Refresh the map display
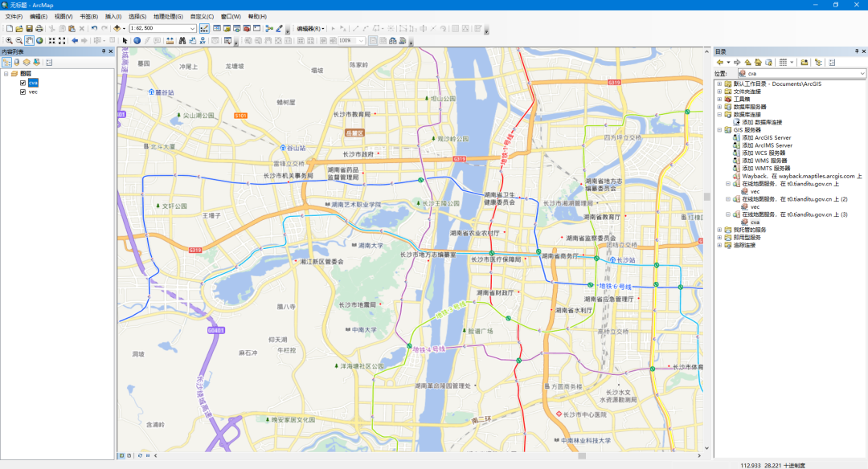Screen dimensions: 868x469 pyautogui.click(x=140, y=455)
